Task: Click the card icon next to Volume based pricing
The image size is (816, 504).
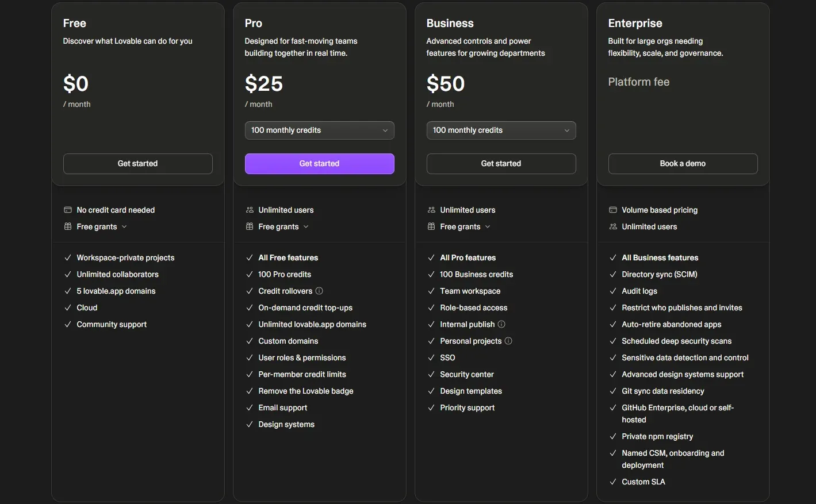Action: point(613,210)
